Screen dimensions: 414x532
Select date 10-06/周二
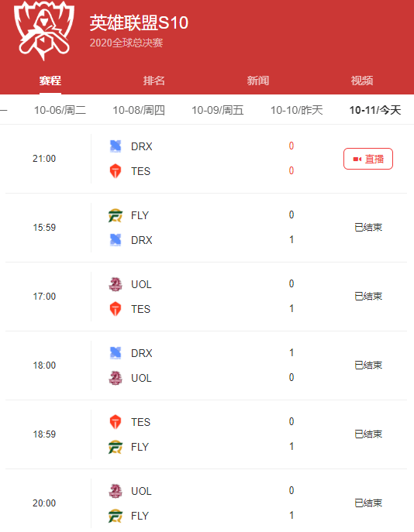coord(60,110)
